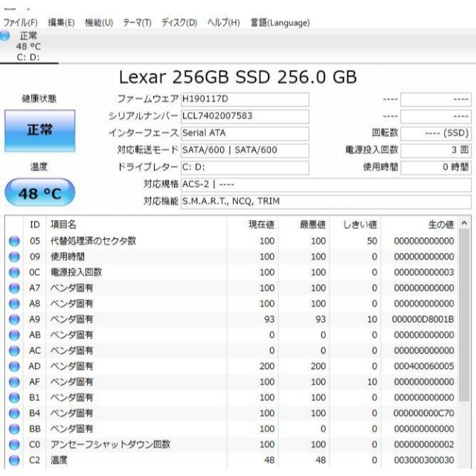The height and width of the screenshot is (476, 476).
Task: Click the status orb for row BB
Action: (14, 429)
